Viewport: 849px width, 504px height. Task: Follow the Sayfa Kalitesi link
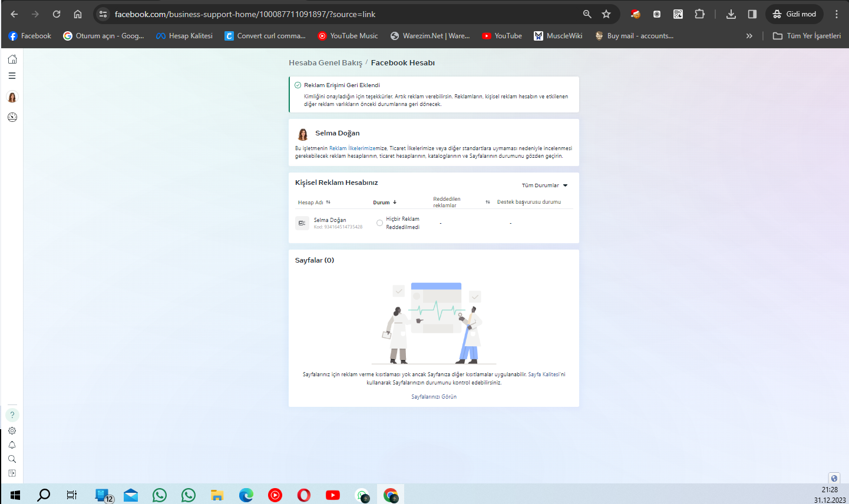tap(544, 374)
